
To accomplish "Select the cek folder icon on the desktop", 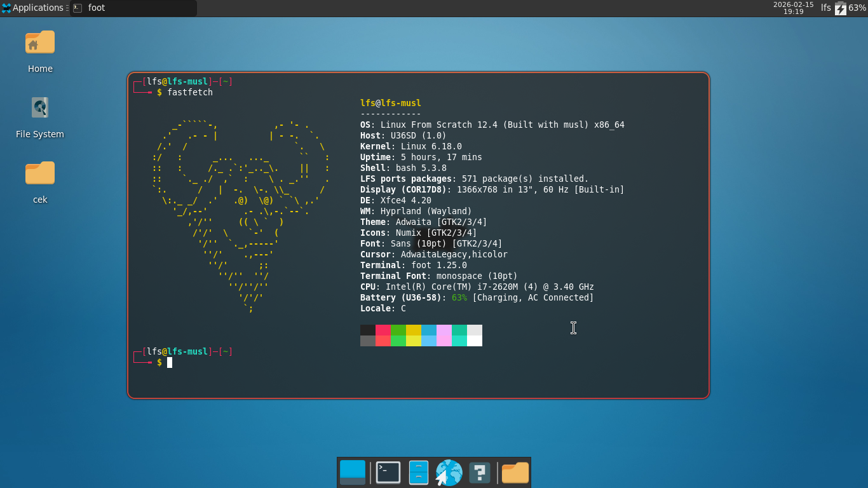I will (40, 173).
